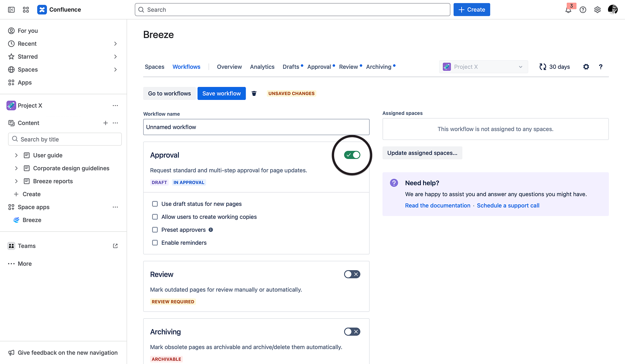The height and width of the screenshot is (364, 625).
Task: Click the Preset approvers info icon
Action: click(x=210, y=230)
